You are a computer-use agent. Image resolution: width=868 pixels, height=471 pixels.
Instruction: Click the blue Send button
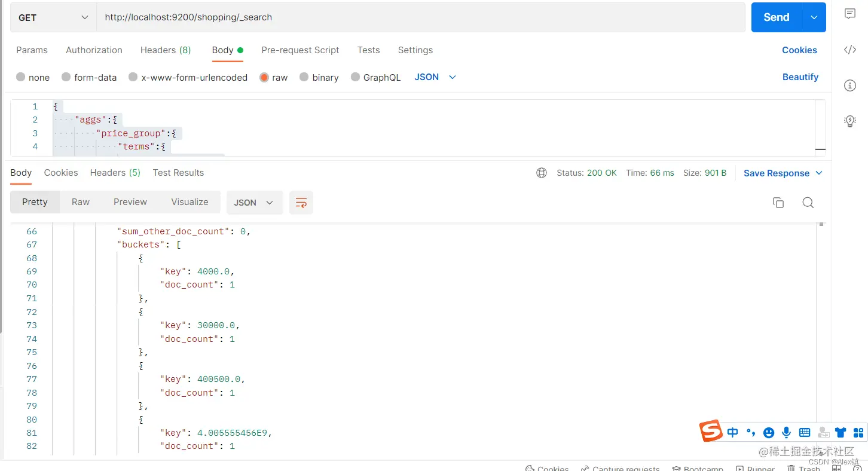point(776,17)
